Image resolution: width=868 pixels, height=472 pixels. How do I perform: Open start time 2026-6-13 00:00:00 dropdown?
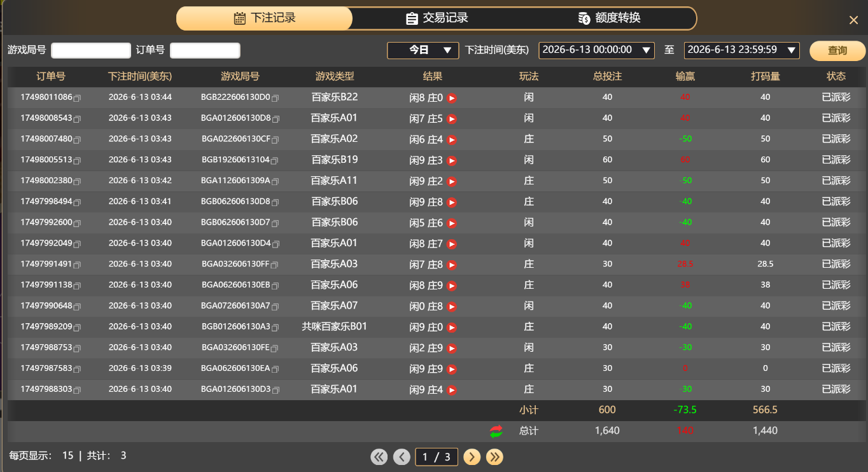pyautogui.click(x=596, y=50)
